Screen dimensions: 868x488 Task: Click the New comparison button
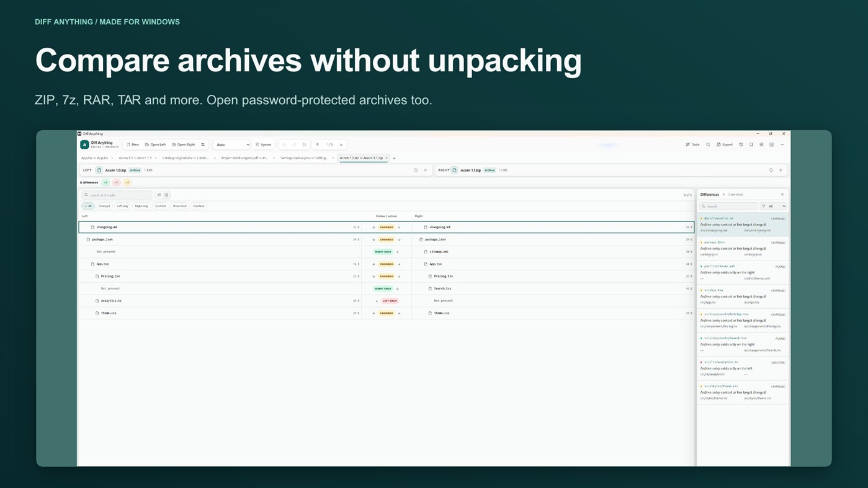pos(133,144)
